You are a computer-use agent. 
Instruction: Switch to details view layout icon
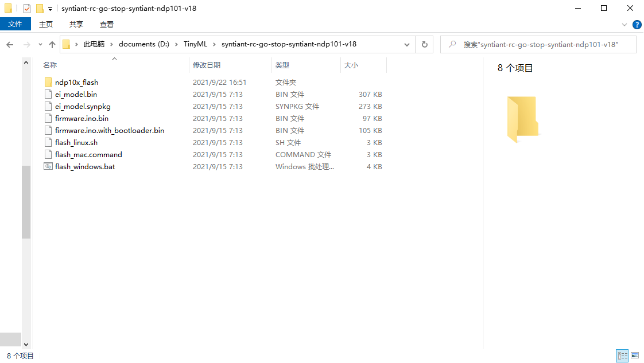(x=622, y=356)
